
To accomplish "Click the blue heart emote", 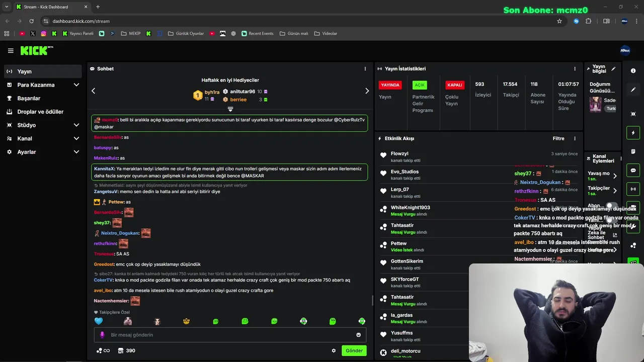I will (x=99, y=321).
